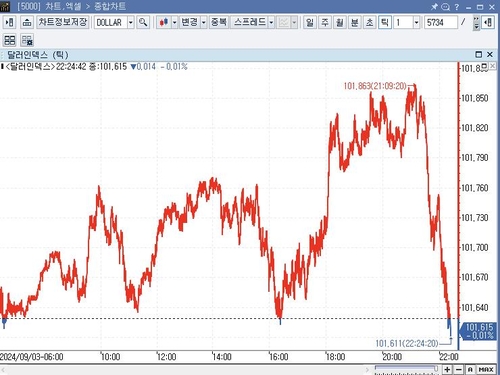Image resolution: width=500 pixels, height=375 pixels.
Task: Click the 중복 button
Action: tap(219, 22)
